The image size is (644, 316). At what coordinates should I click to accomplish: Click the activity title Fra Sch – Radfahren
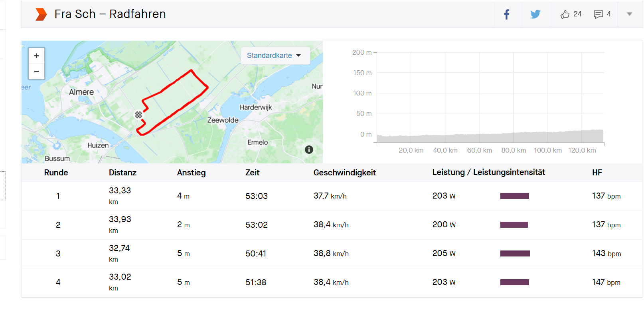[x=110, y=14]
